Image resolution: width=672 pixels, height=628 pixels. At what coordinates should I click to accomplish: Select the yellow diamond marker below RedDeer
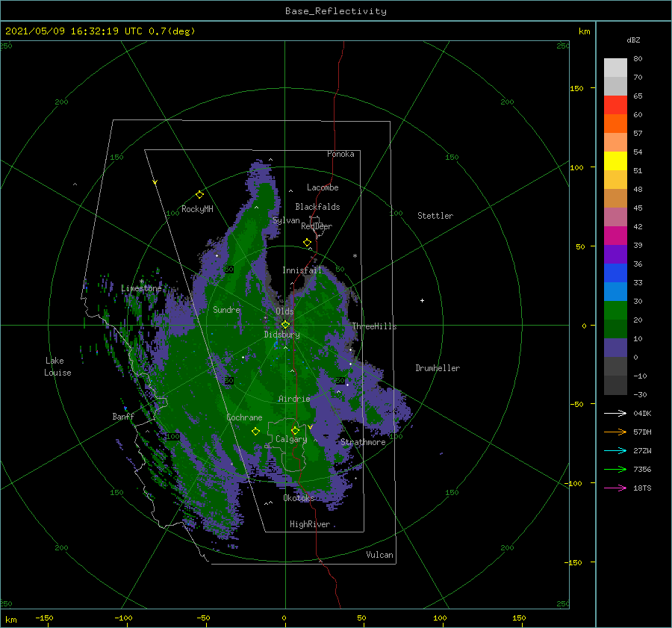(x=307, y=243)
